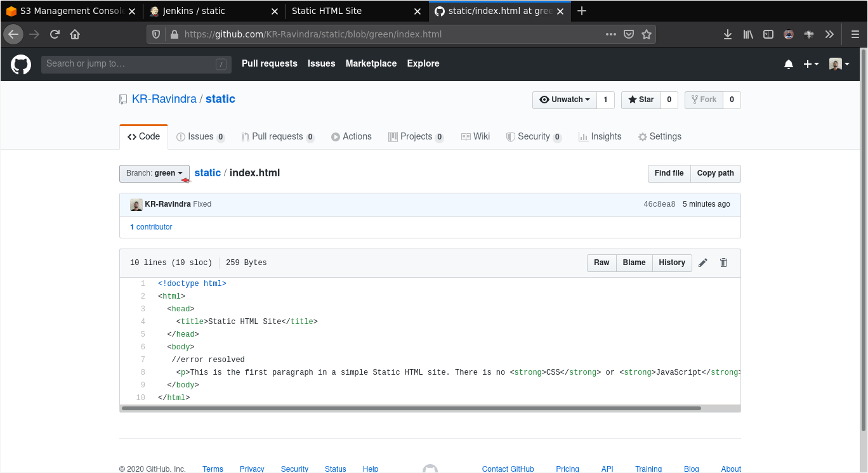Open Explore in top navigation
The height and width of the screenshot is (473, 868).
point(423,63)
